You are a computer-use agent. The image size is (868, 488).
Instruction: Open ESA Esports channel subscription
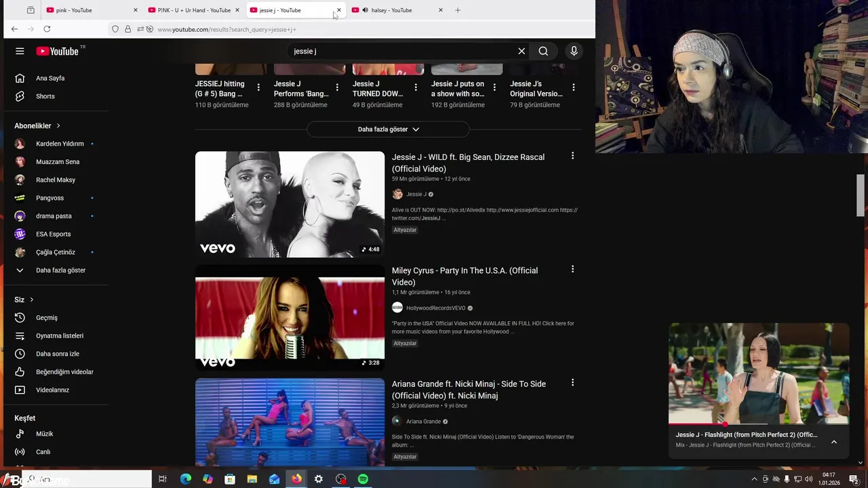55,235
